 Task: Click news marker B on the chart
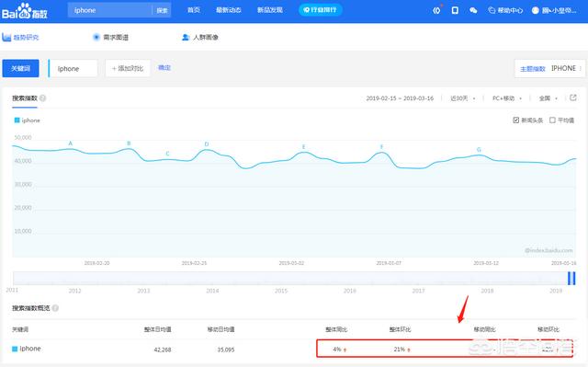[129, 143]
